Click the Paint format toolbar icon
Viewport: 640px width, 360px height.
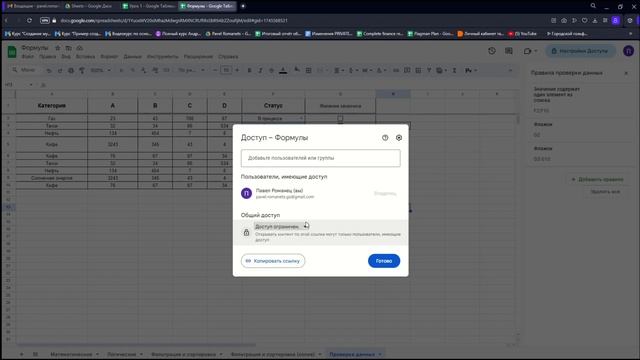82,71
